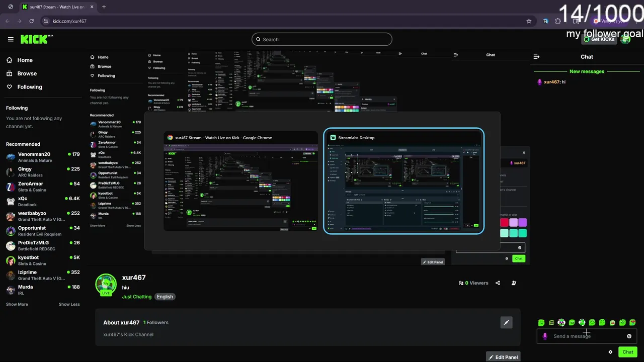View site information icon in address bar
Screen dimensions: 644x362
(46, 21)
